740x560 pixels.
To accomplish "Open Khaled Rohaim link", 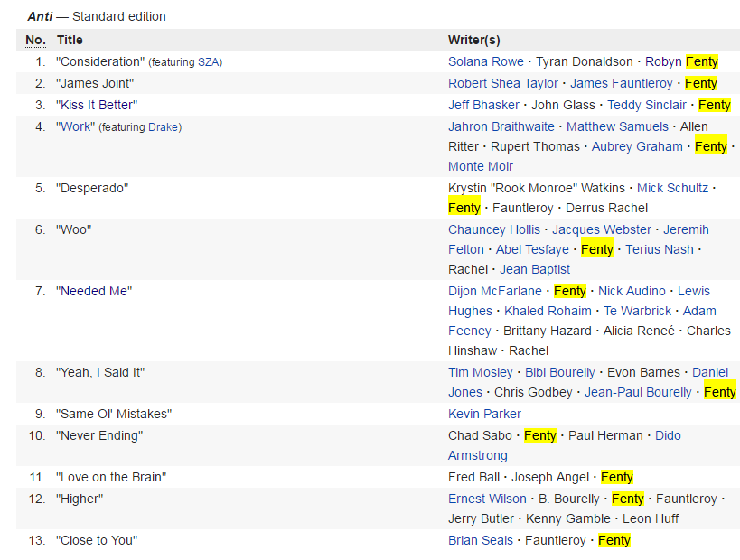I will click(548, 311).
